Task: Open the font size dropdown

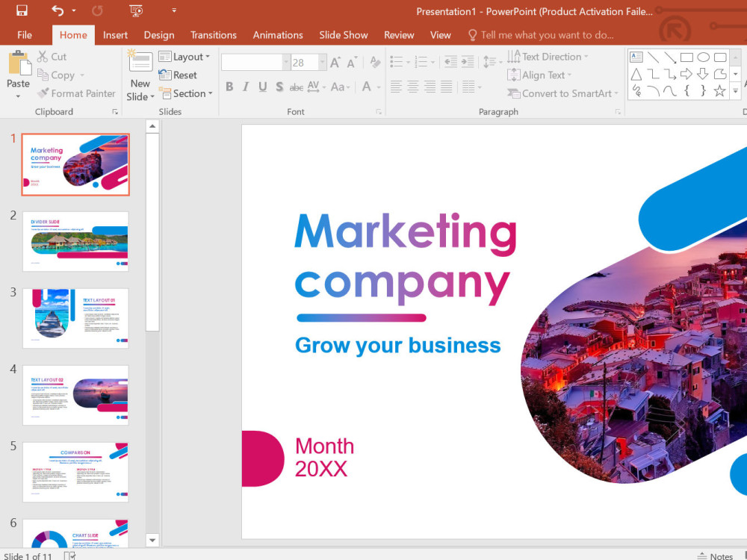Action: point(323,63)
